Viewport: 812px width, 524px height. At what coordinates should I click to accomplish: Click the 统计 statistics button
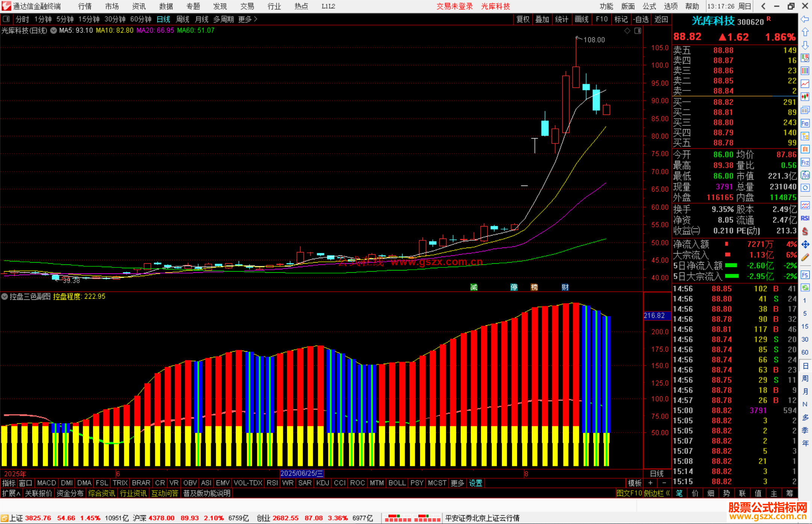click(x=562, y=19)
